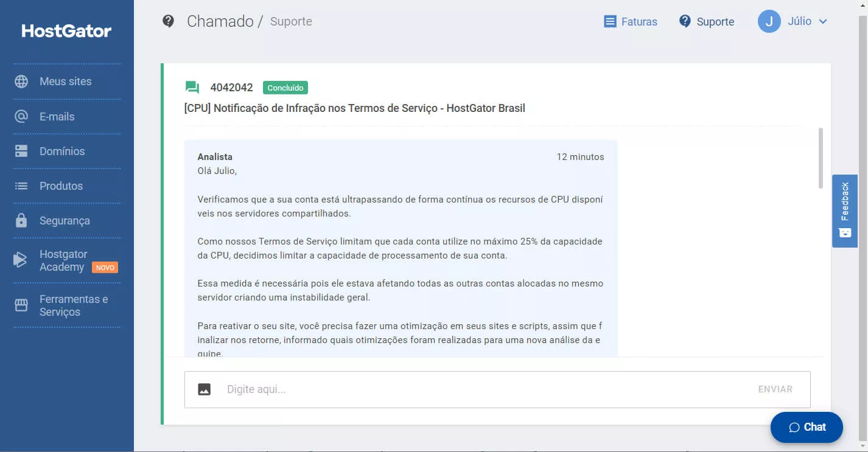
Task: Click the HostGator logo
Action: coord(66,31)
